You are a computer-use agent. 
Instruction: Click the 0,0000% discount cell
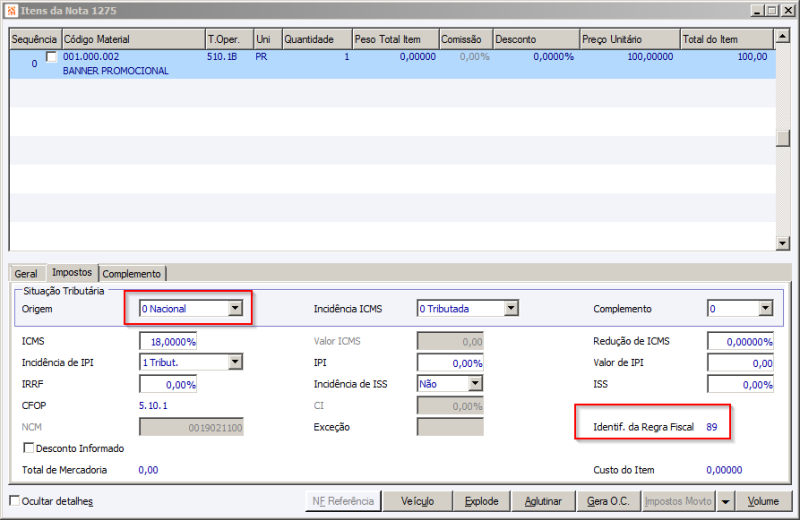click(553, 57)
